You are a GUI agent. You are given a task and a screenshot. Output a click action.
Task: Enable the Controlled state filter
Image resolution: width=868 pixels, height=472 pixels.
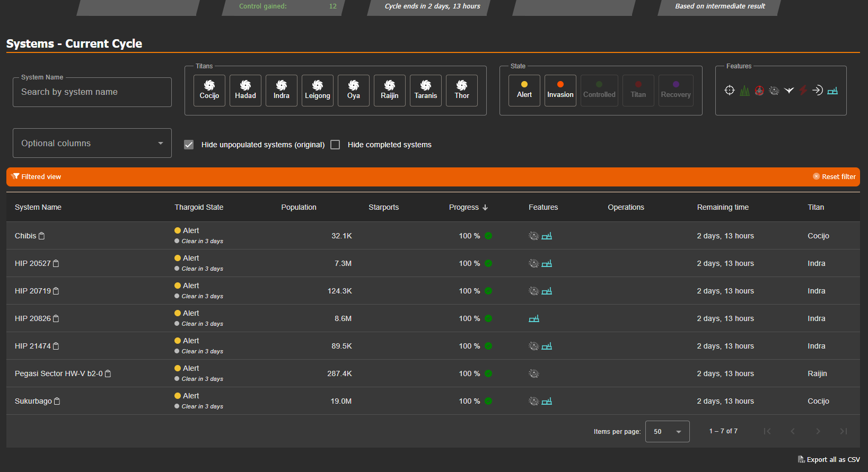point(599,91)
